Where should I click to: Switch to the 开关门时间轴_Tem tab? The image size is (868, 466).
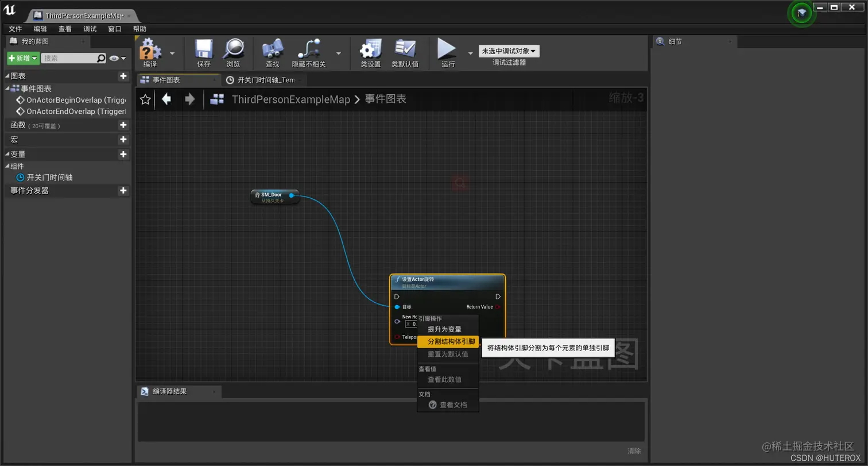click(x=264, y=80)
